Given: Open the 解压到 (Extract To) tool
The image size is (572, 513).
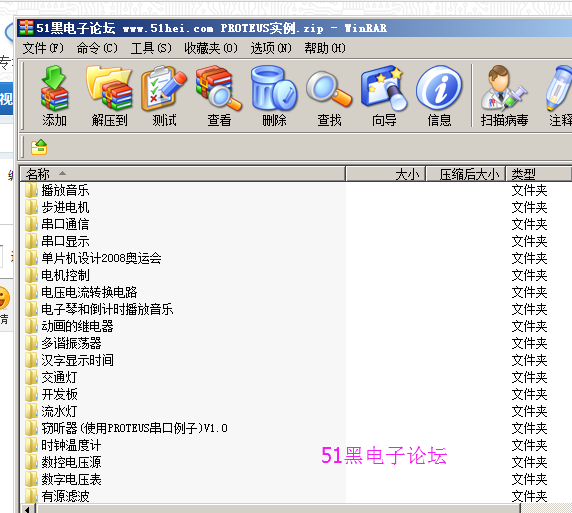Looking at the screenshot, I should point(109,96).
